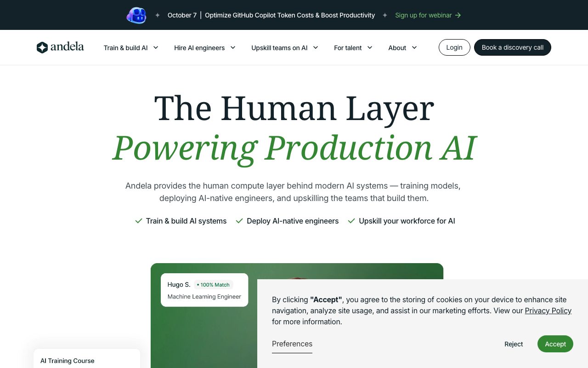
Task: Open the For talent menu
Action: (x=353, y=48)
